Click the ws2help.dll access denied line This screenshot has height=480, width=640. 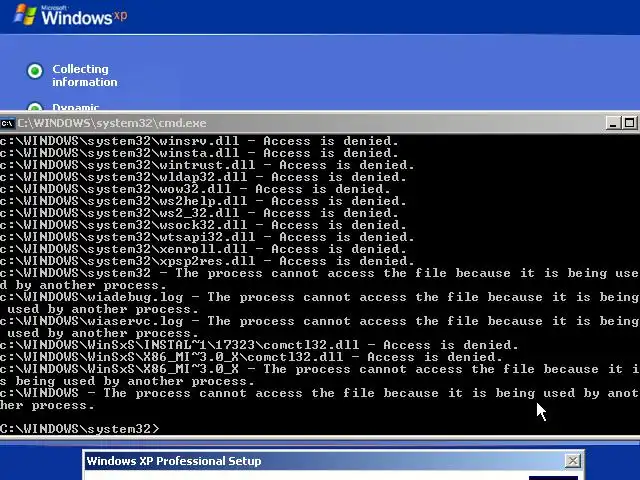click(203, 201)
